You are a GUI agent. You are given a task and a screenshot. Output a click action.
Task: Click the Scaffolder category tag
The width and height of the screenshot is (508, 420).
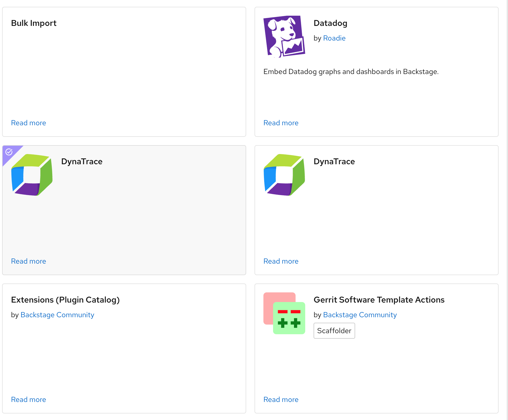pos(334,331)
